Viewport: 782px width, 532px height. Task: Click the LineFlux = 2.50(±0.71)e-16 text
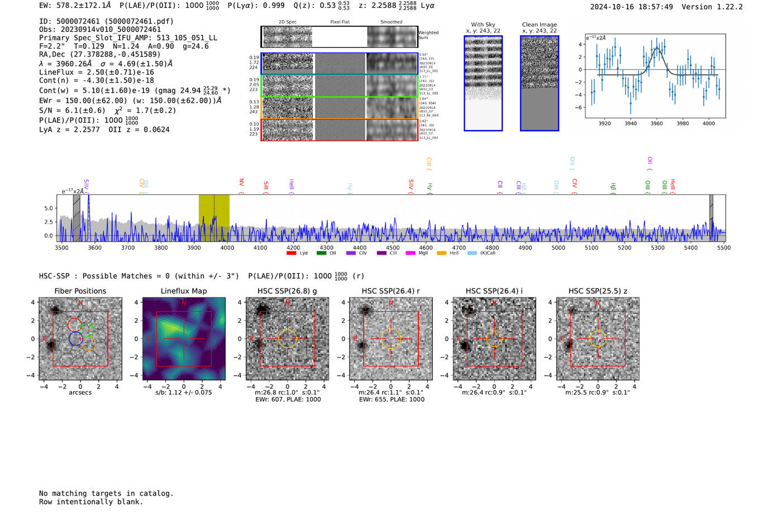pos(97,72)
